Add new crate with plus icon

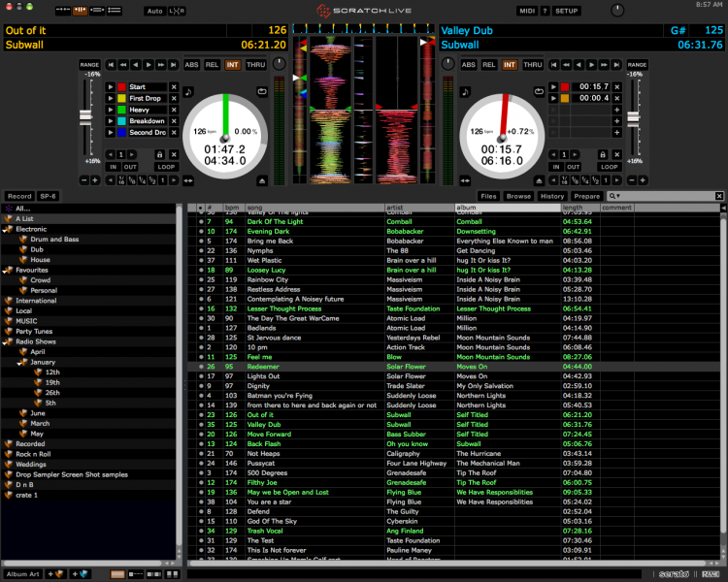pyautogui.click(x=54, y=574)
